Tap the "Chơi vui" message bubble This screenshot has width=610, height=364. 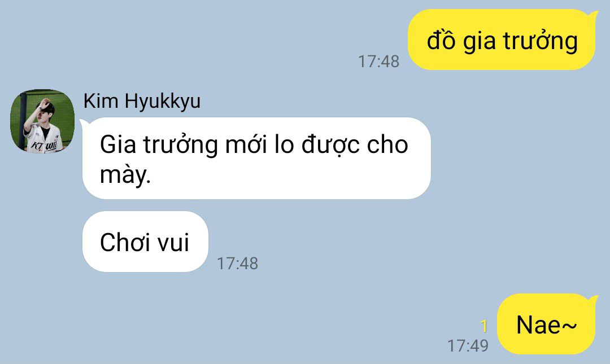[146, 242]
